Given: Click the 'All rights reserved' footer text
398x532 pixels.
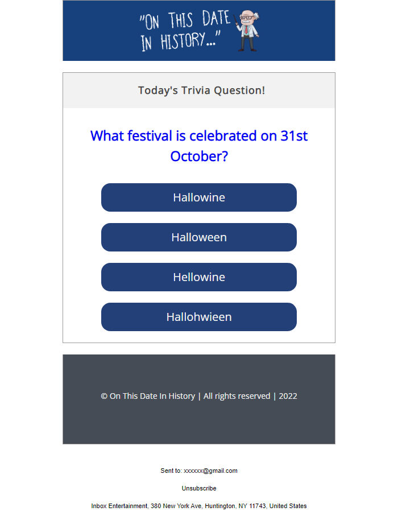Looking at the screenshot, I should coord(237,395).
